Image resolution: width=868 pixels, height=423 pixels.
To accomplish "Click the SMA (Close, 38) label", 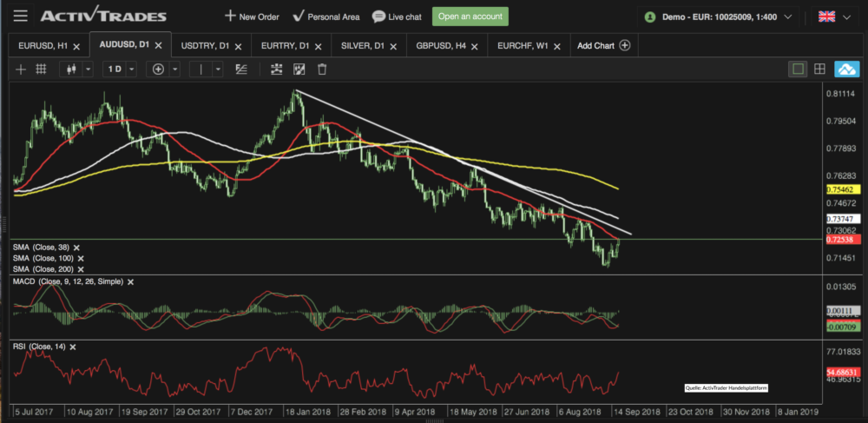I will [42, 248].
